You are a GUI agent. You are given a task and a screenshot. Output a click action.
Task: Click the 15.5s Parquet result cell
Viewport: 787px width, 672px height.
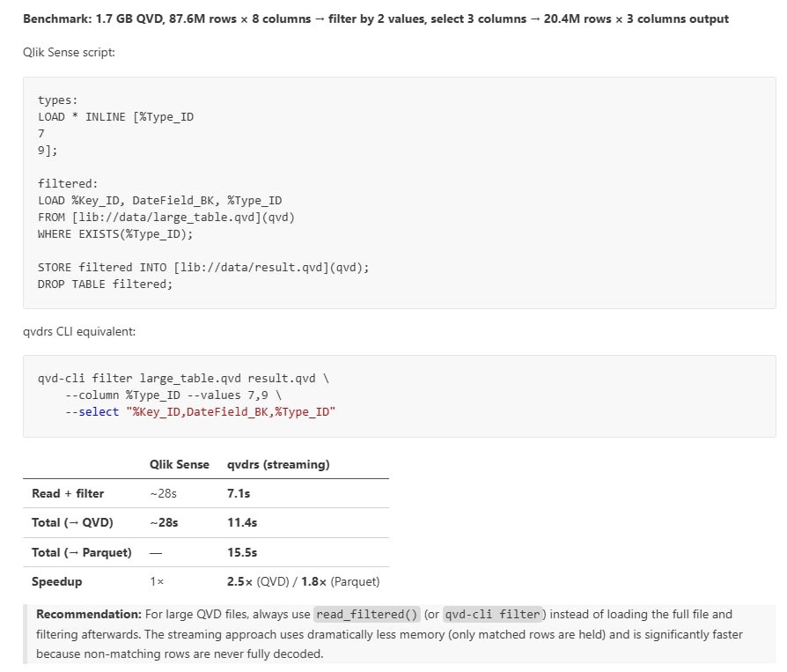pos(242,552)
